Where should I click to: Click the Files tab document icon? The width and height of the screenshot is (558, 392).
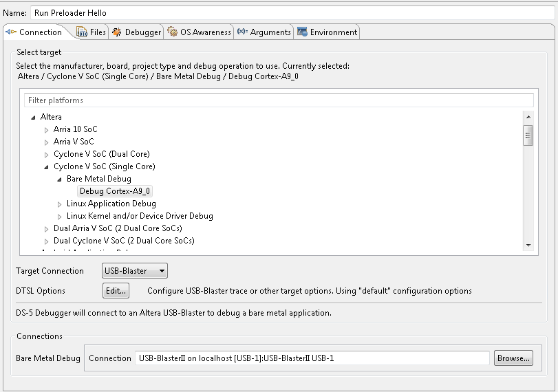82,32
